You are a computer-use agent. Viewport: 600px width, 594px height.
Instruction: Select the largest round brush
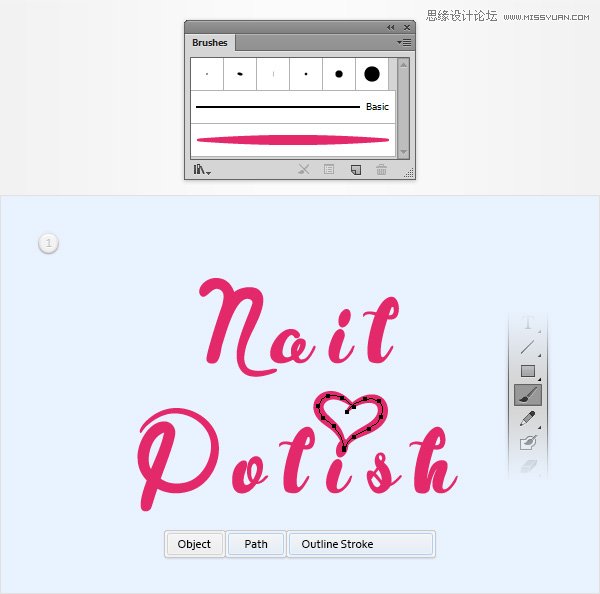[x=372, y=74]
